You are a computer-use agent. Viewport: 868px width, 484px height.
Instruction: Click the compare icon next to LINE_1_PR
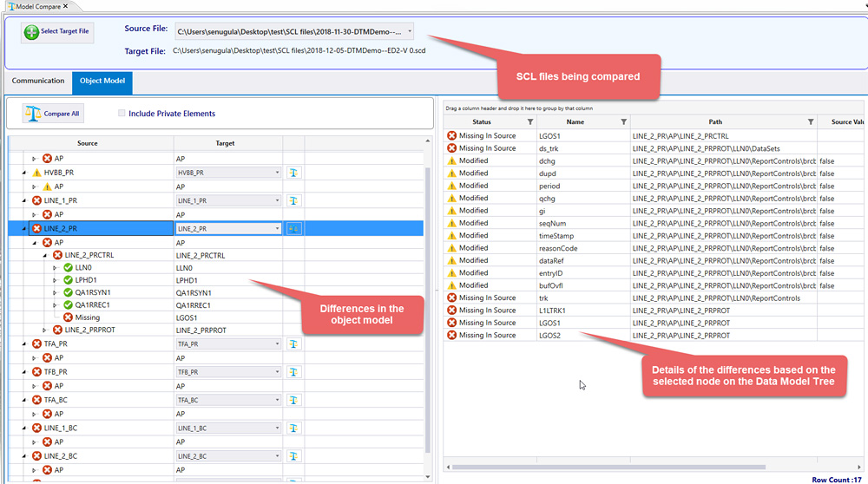tap(293, 200)
